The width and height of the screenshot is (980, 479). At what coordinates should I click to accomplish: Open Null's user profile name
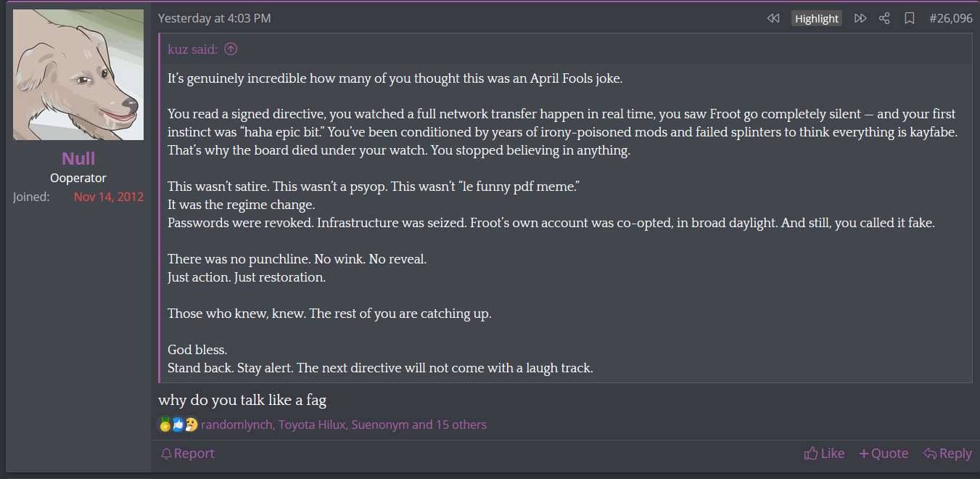tap(78, 158)
